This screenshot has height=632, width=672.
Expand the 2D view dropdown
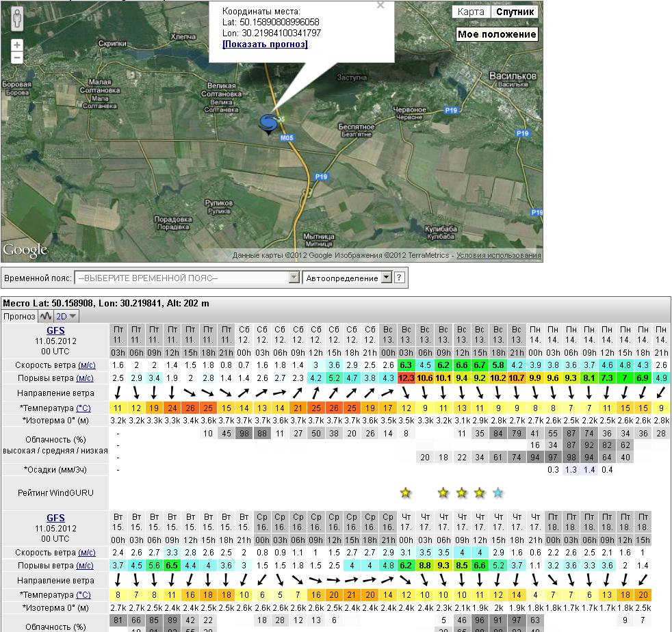pyautogui.click(x=66, y=316)
